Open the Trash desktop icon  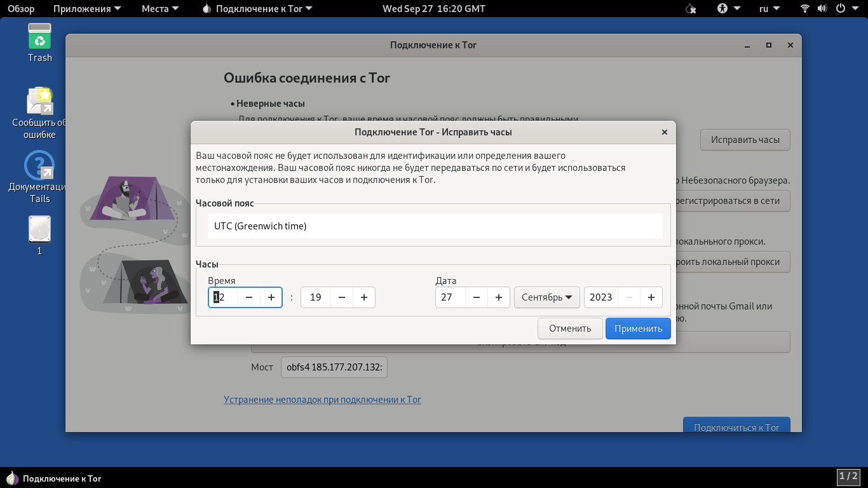pyautogui.click(x=39, y=38)
